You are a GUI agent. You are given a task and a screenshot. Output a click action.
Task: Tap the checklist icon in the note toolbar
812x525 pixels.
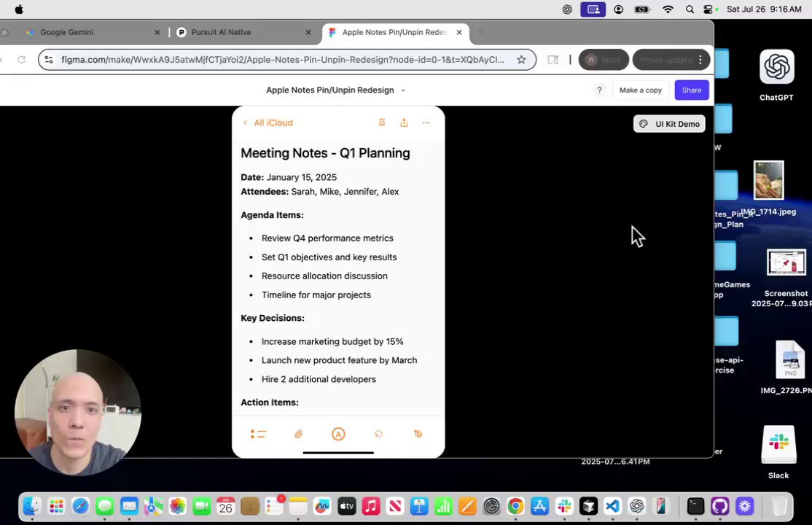(259, 435)
